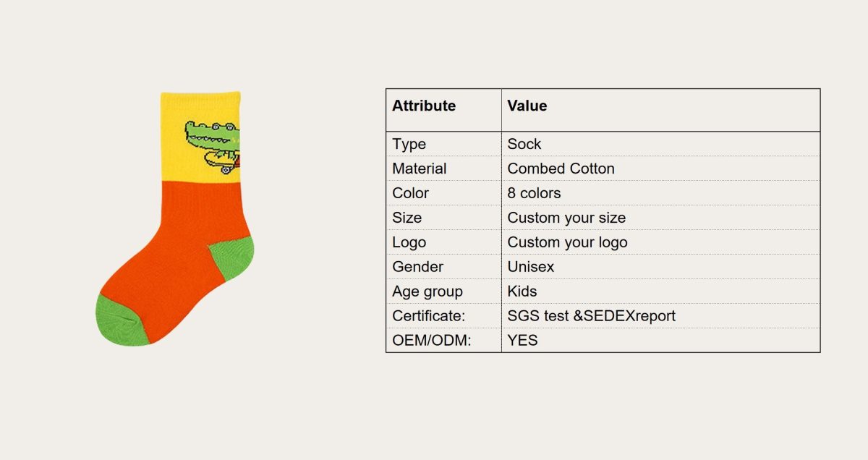Screen dimensions: 868x460
Task: Click the Type attribute cell
Action: point(409,144)
